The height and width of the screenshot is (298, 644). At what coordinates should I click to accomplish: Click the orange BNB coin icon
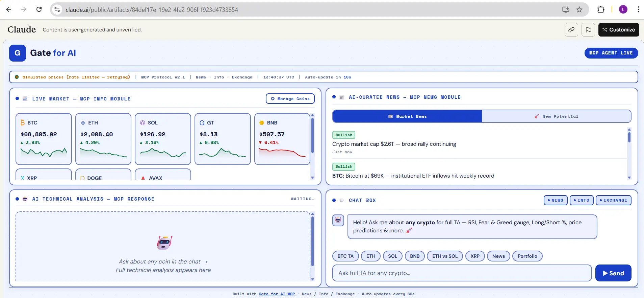(262, 123)
